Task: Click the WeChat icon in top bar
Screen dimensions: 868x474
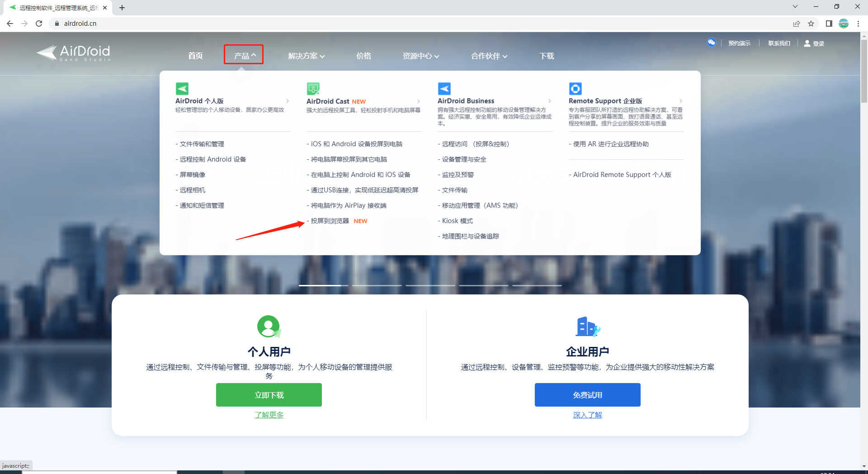Action: click(x=711, y=43)
